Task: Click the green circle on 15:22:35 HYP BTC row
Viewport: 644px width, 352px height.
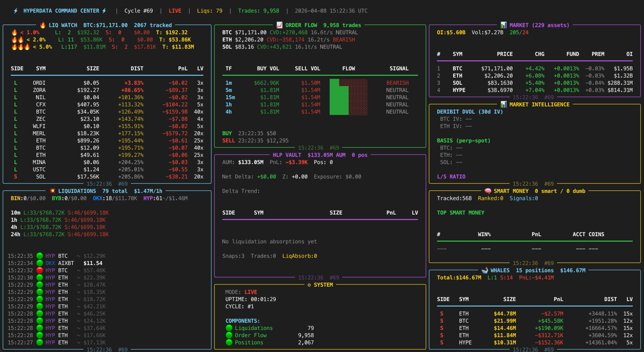Action: (x=40, y=256)
